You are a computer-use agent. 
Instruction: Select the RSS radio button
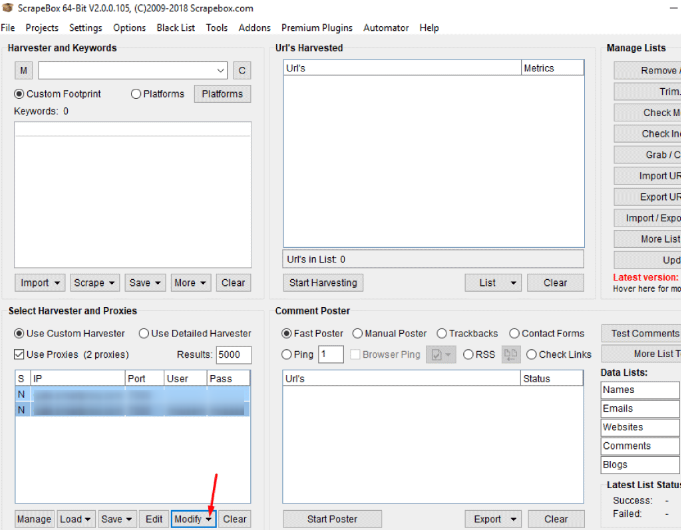point(479,354)
